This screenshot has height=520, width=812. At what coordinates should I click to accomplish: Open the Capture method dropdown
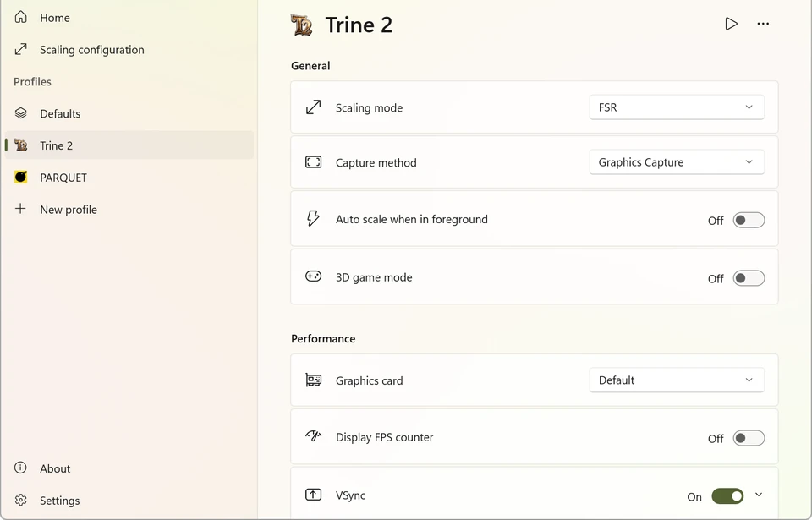pyautogui.click(x=677, y=162)
